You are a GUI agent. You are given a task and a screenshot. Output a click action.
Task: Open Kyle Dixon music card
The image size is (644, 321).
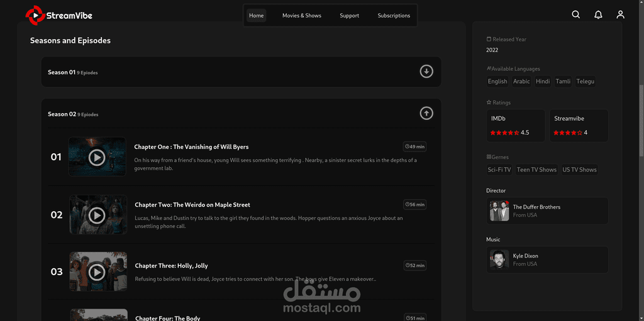[547, 259]
